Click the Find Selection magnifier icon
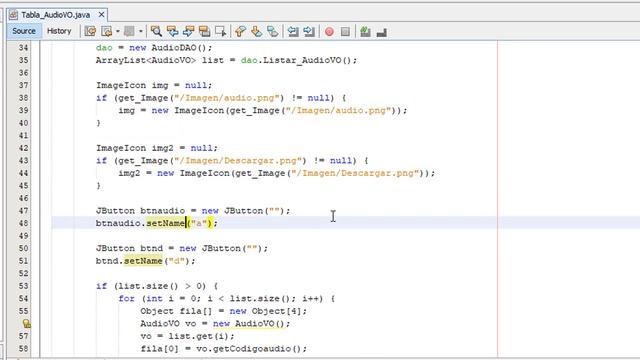Viewport: 640px width, 360px height. point(156,31)
